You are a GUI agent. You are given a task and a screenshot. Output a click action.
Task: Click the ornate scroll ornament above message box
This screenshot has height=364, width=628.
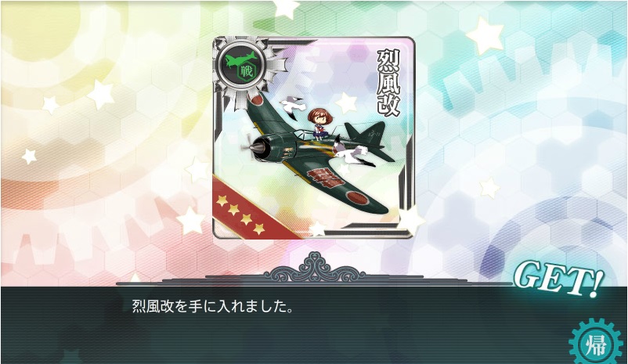click(315, 267)
